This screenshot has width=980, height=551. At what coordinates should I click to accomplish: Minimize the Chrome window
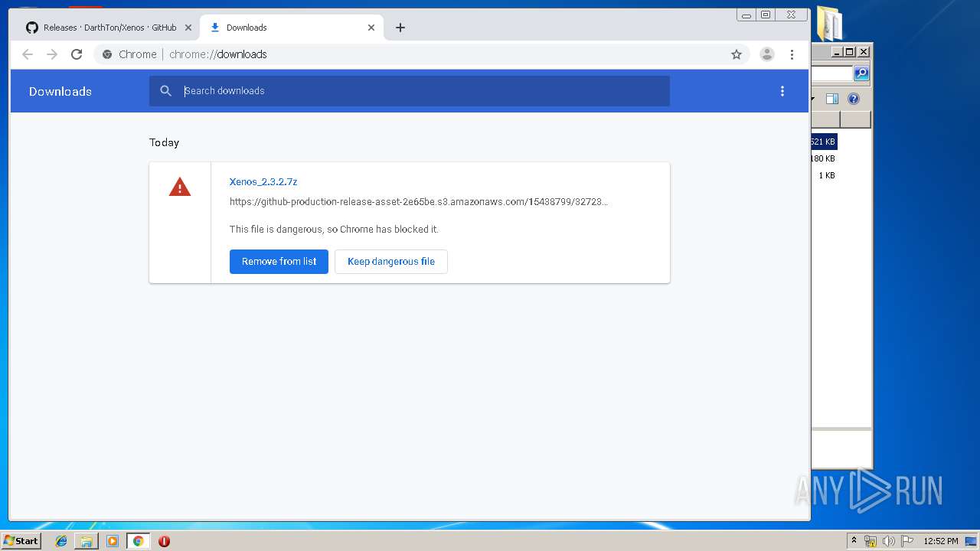coord(746,15)
